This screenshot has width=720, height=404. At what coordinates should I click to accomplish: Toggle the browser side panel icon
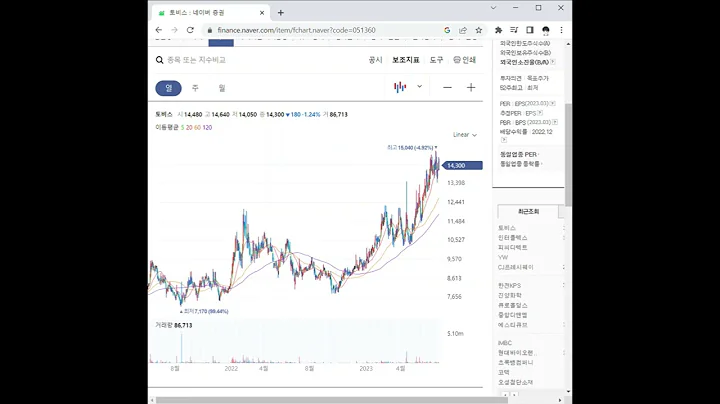529,30
